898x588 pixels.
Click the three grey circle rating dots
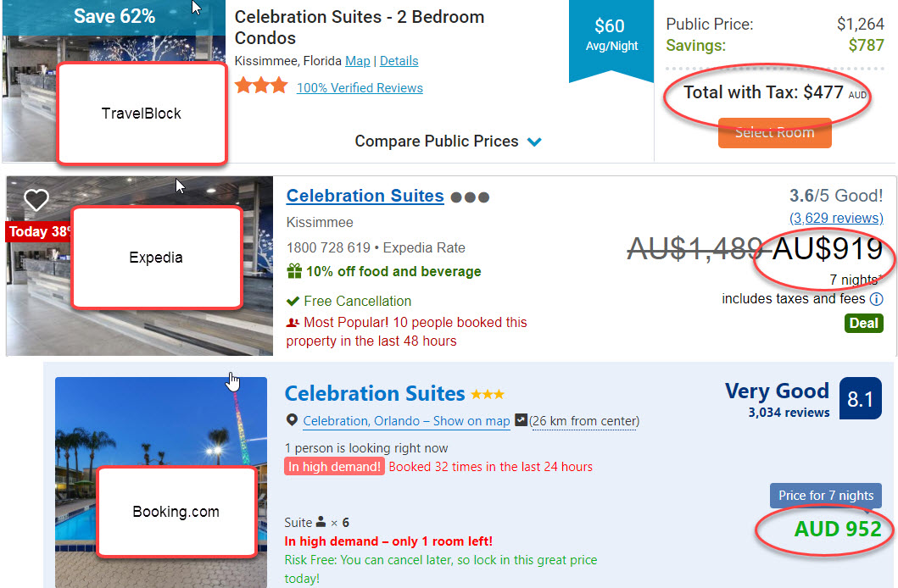470,197
